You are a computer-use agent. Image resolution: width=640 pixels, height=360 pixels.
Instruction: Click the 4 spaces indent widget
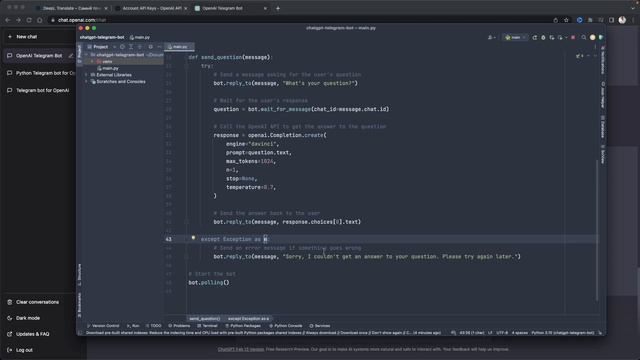coord(520,333)
